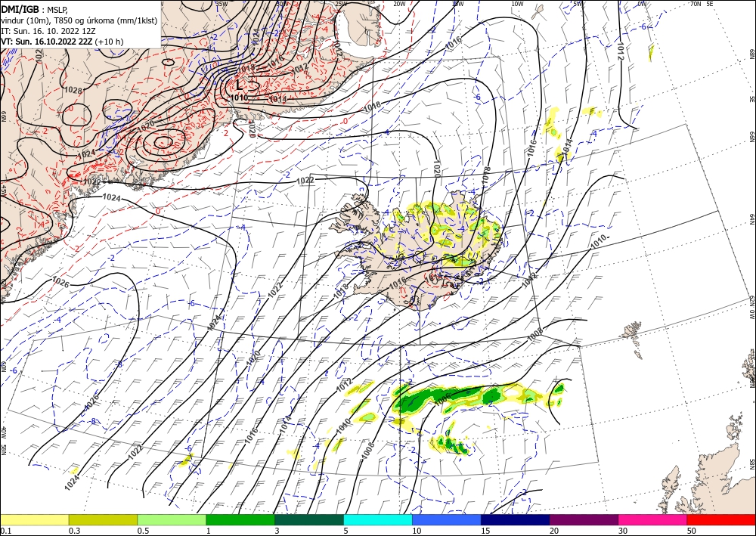Click the "10W" longitude label at top
The width and height of the screenshot is (756, 536).
coord(517,4)
